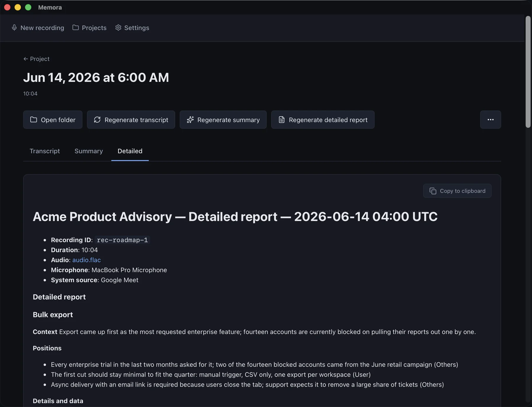Open the three-dots more options menu
This screenshot has height=407, width=532.
[490, 119]
